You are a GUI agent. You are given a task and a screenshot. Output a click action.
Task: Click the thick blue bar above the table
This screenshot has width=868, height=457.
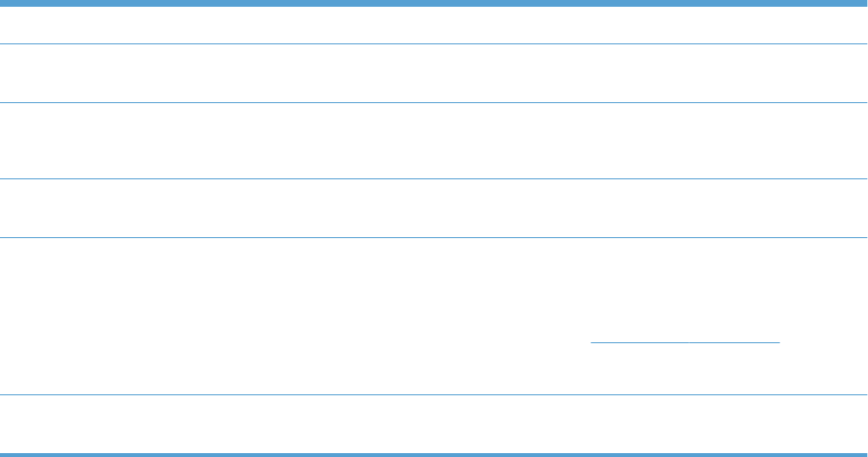pyautogui.click(x=434, y=4)
